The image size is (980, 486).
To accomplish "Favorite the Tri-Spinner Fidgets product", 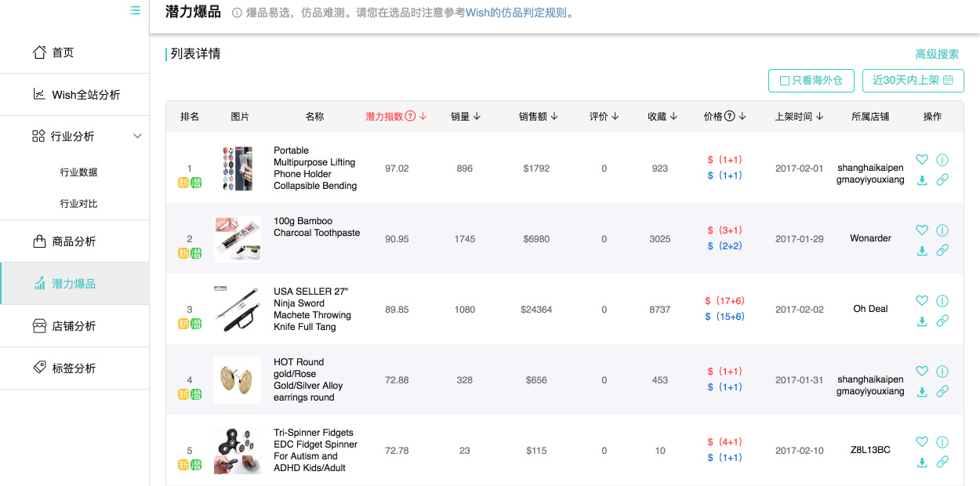I will pyautogui.click(x=922, y=442).
